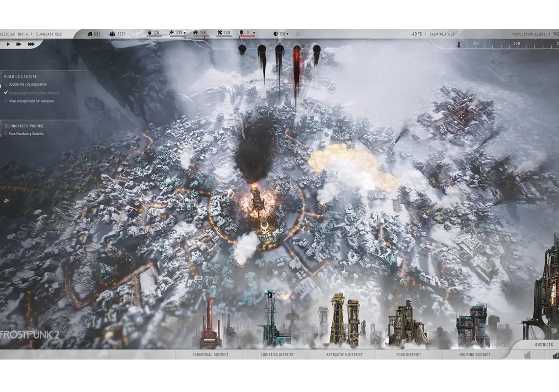
Task: Select the Extraction District tab
Action: coord(345,355)
